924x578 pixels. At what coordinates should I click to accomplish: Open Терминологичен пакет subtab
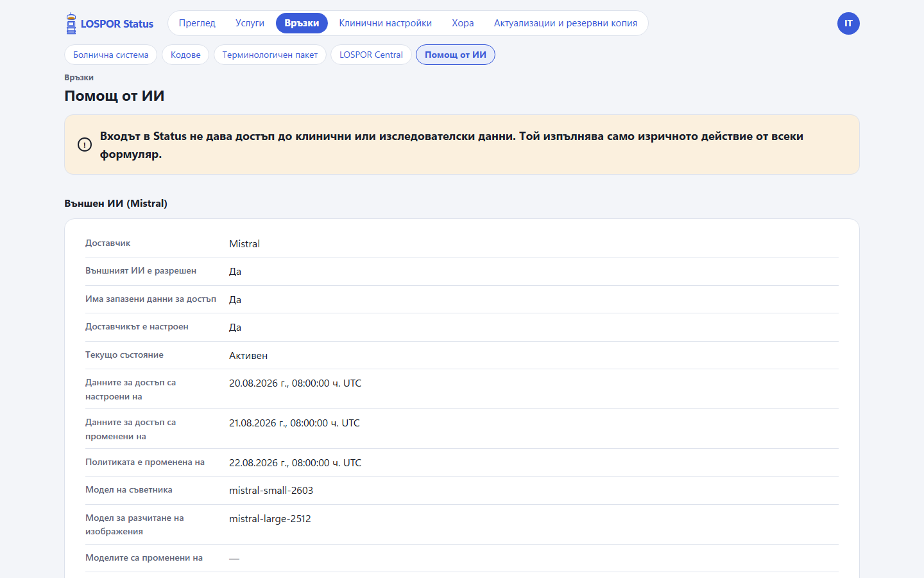point(269,55)
